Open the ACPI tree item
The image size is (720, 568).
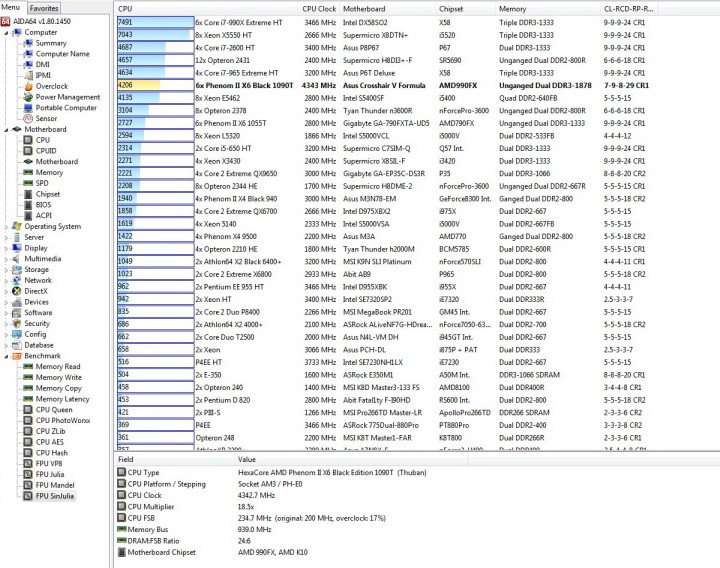click(x=44, y=215)
